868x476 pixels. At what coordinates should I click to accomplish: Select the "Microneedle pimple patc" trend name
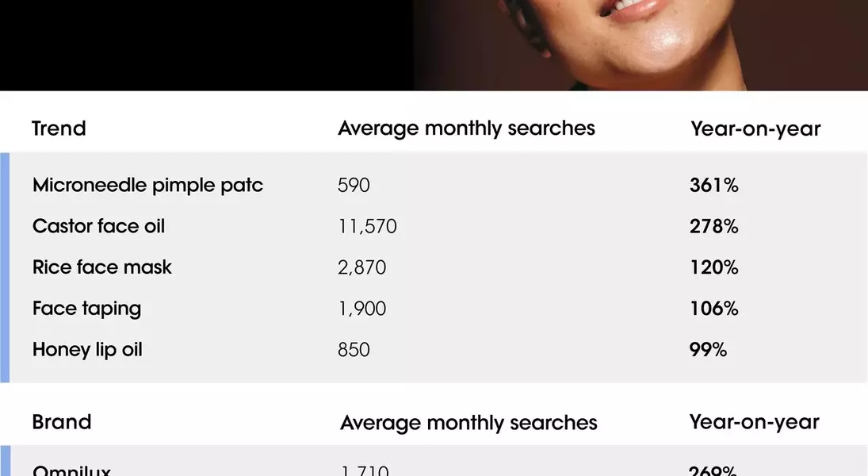click(x=147, y=186)
